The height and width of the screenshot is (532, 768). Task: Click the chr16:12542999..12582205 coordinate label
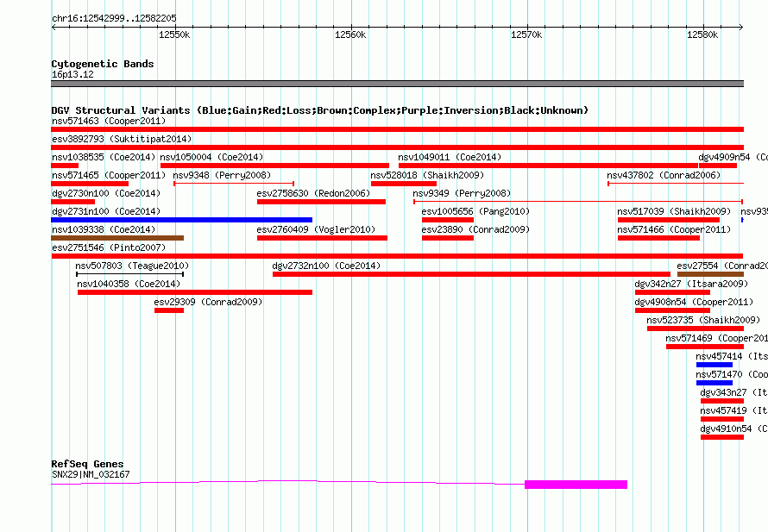click(x=114, y=18)
